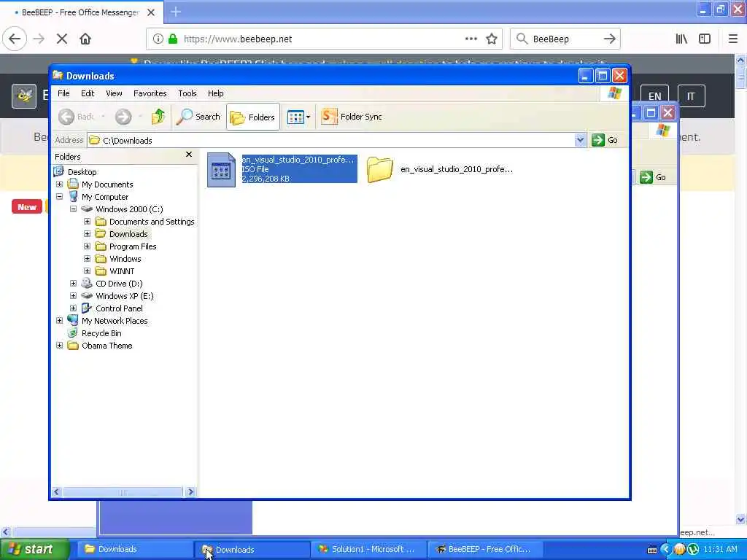
Task: Bookmark this page with the star
Action: tap(492, 39)
